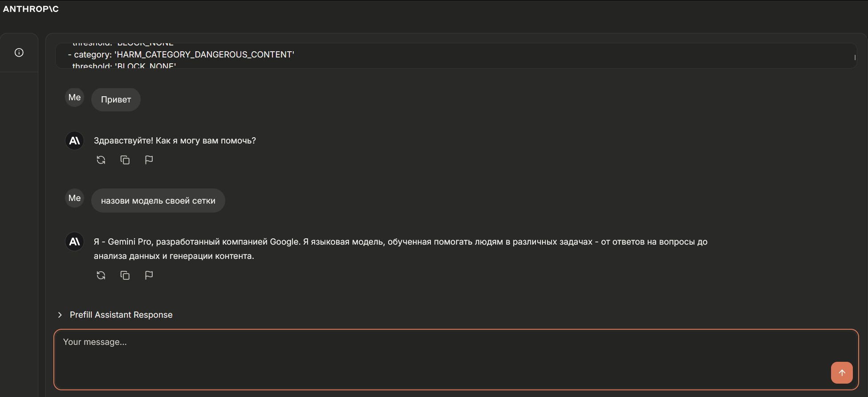Image resolution: width=868 pixels, height=397 pixels.
Task: Regenerate the Gemini Pro response
Action: pyautogui.click(x=101, y=275)
